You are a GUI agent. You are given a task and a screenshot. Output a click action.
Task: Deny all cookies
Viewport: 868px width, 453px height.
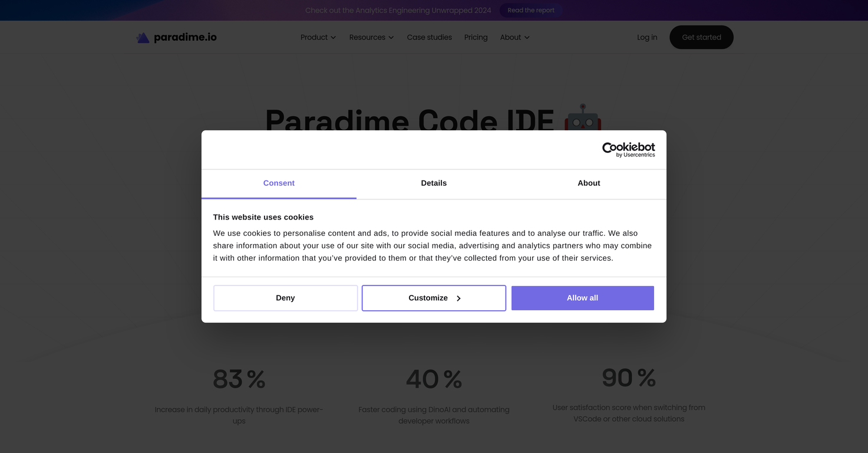[285, 298]
